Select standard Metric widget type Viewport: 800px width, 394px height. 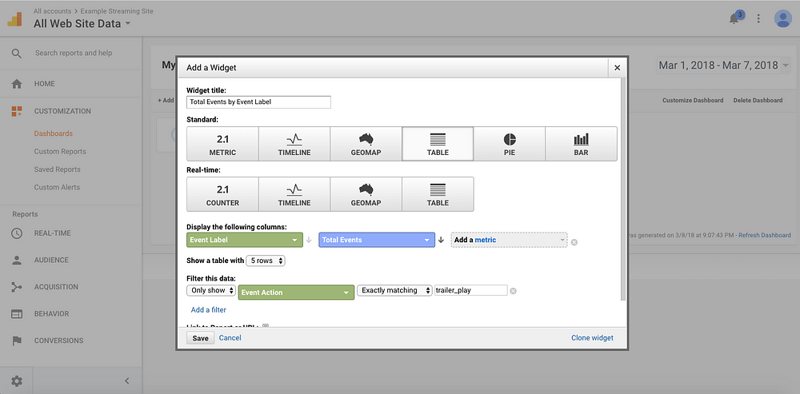[x=222, y=144]
